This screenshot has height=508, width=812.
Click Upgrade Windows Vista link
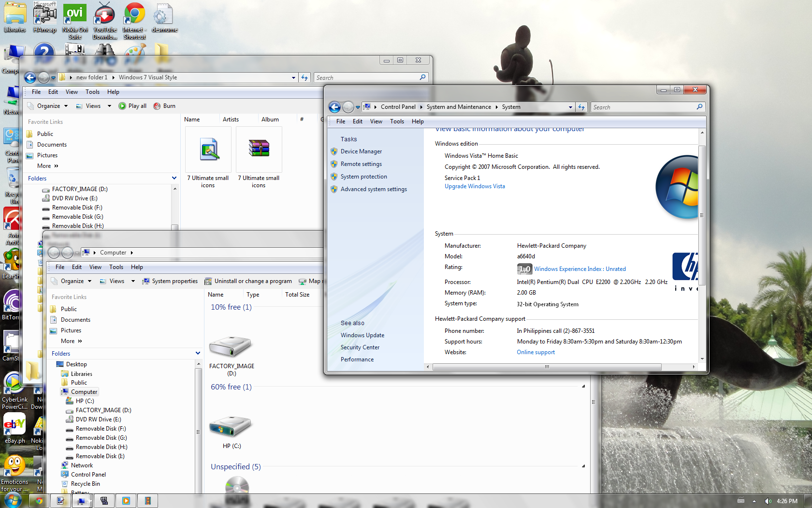pyautogui.click(x=475, y=186)
